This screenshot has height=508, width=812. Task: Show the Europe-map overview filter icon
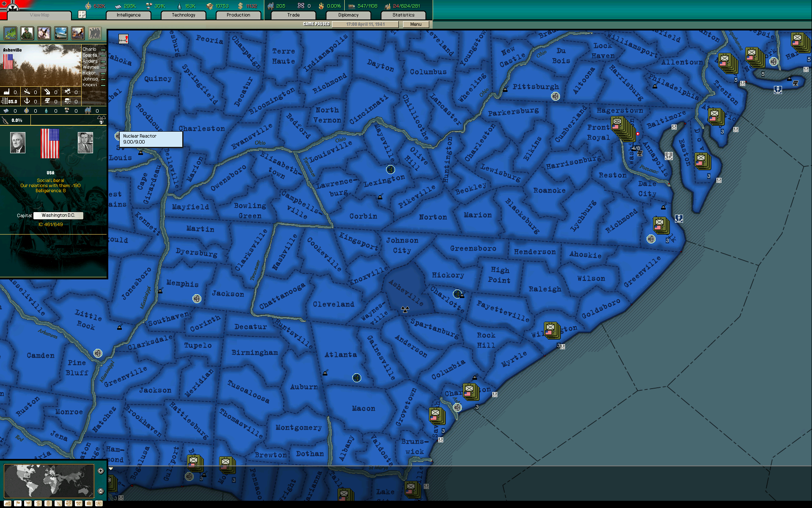[10, 33]
